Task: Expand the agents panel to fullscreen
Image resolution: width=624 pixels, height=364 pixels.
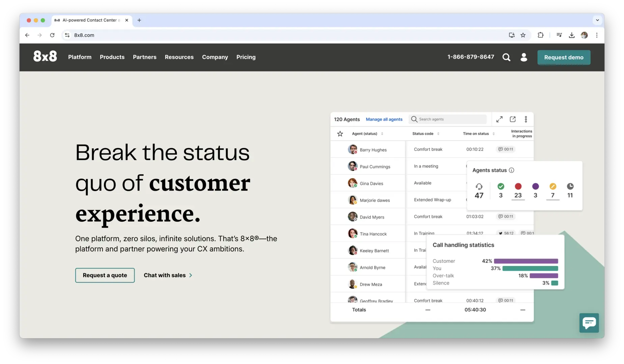Action: point(500,119)
